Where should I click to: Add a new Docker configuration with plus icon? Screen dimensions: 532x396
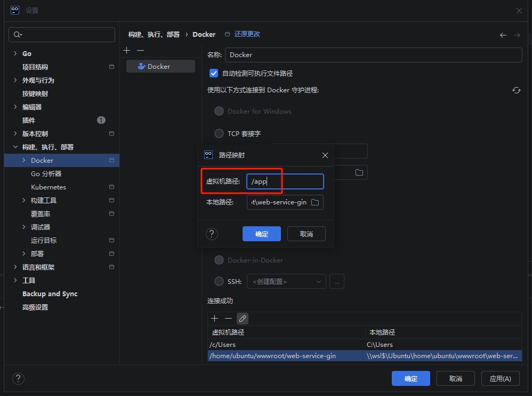click(126, 50)
